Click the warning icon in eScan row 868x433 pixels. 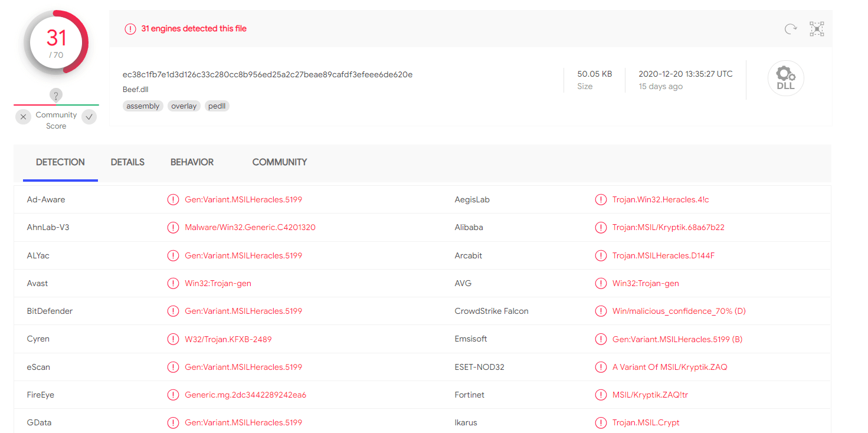(173, 367)
